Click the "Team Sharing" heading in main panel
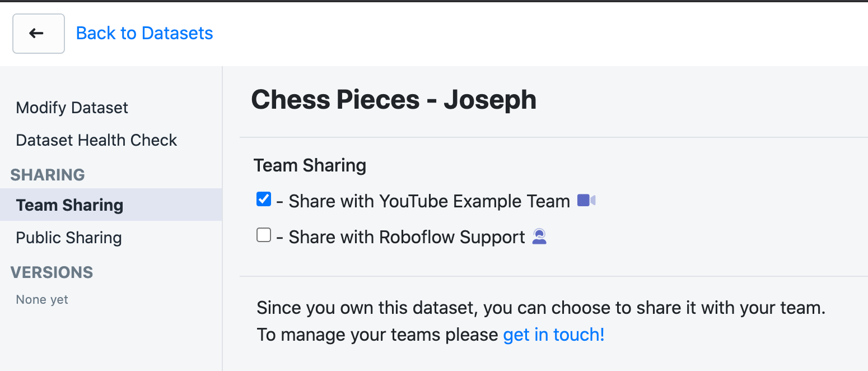 coord(310,165)
